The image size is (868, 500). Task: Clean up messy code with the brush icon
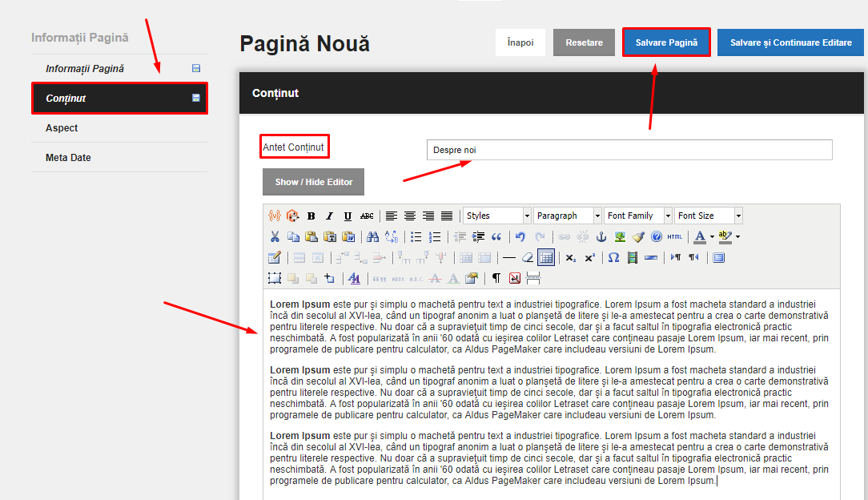pos(638,237)
